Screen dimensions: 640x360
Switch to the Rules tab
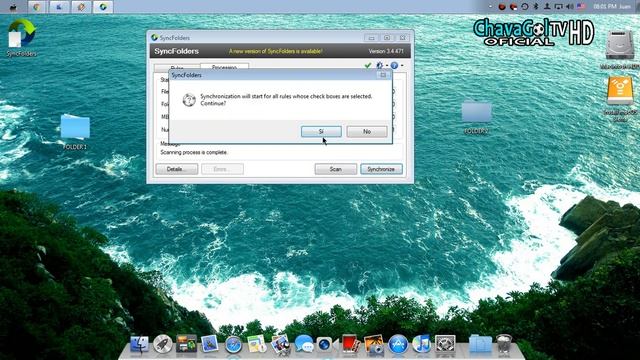(177, 68)
